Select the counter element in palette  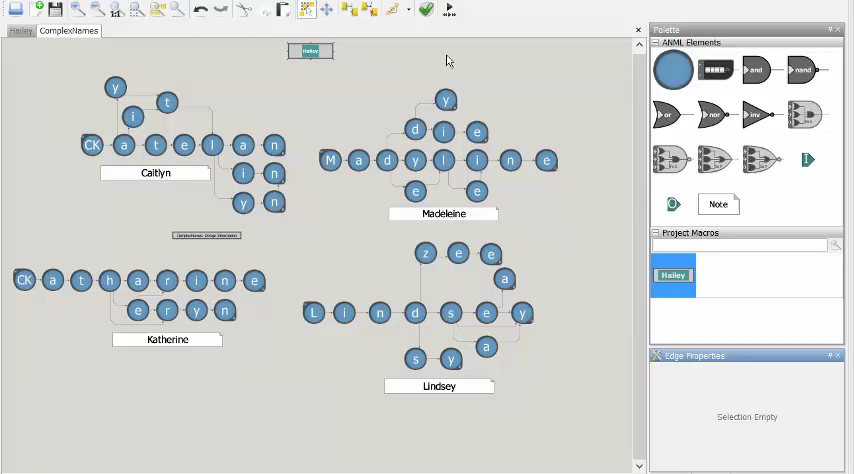click(716, 70)
